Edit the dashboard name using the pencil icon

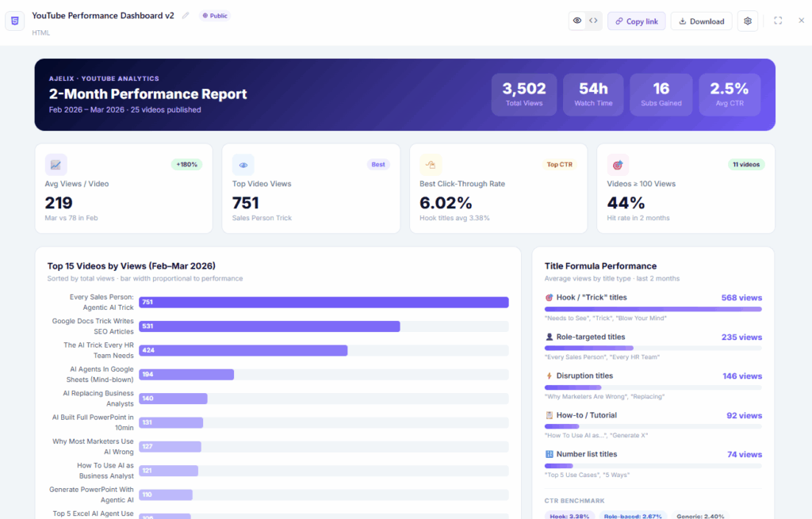click(186, 14)
